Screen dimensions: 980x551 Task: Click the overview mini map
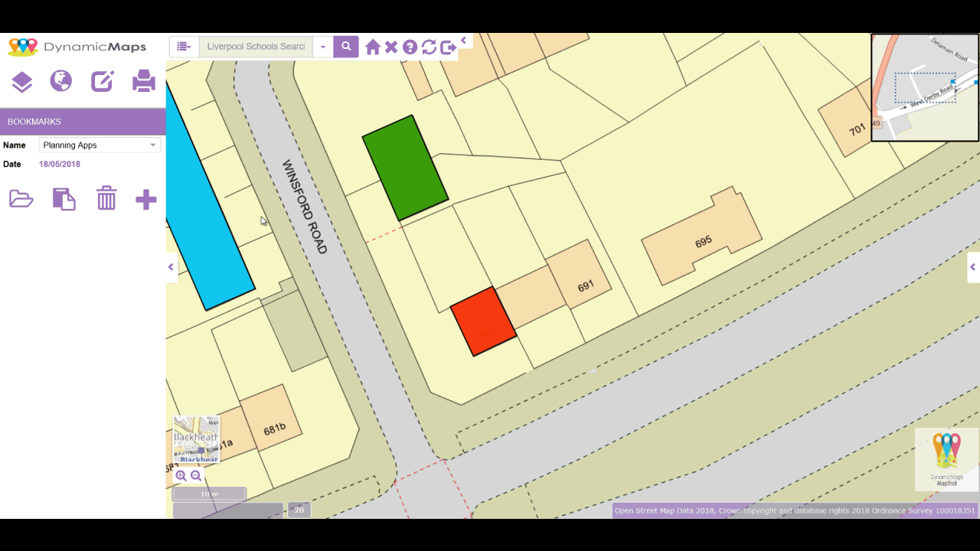pyautogui.click(x=925, y=87)
